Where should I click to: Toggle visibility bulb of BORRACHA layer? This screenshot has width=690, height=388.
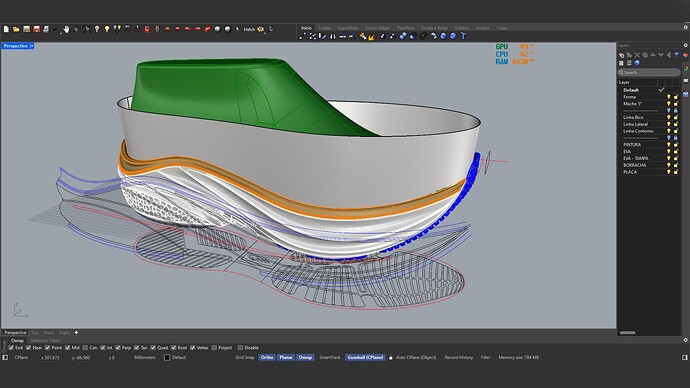pos(668,165)
